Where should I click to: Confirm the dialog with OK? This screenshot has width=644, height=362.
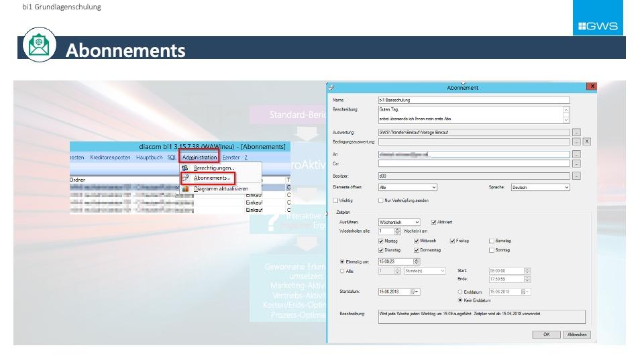tap(546, 335)
